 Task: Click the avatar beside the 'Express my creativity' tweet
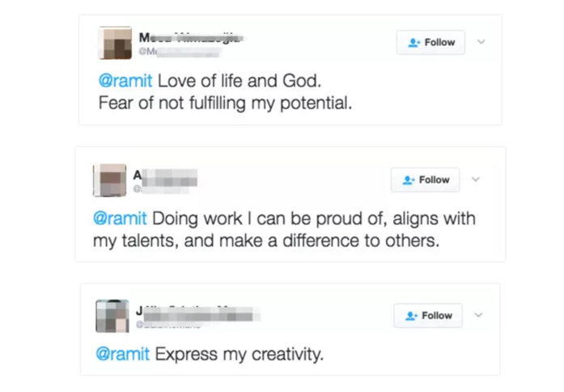click(x=112, y=316)
